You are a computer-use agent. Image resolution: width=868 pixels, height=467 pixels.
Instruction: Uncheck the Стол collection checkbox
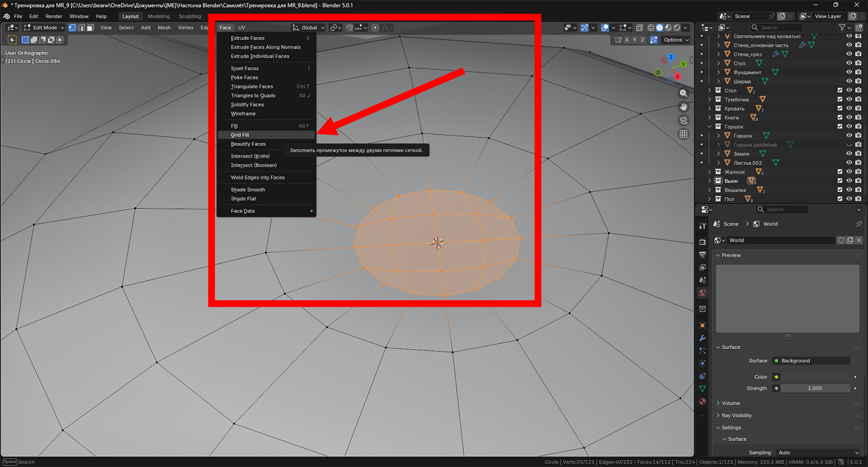[x=840, y=91]
